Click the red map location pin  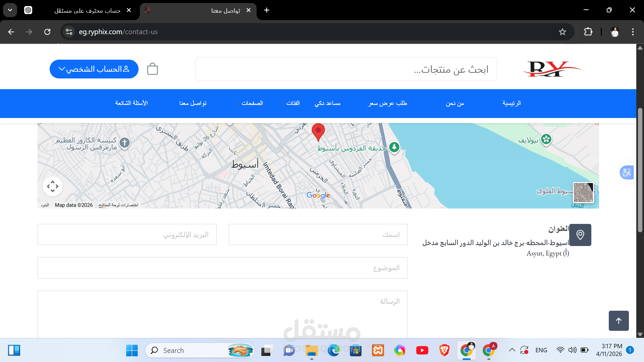pyautogui.click(x=318, y=131)
